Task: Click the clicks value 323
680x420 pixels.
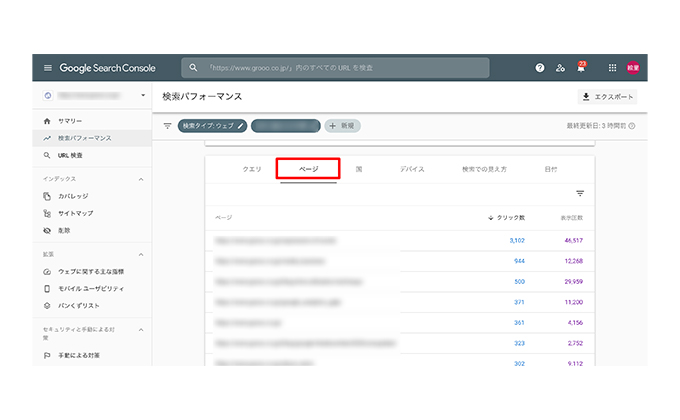Action: click(519, 343)
